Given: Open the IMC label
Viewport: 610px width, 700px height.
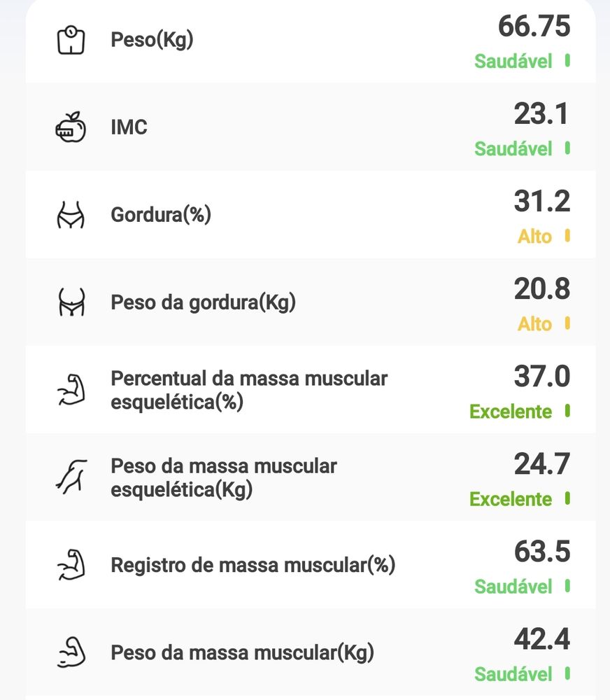Looking at the screenshot, I should pyautogui.click(x=129, y=127).
